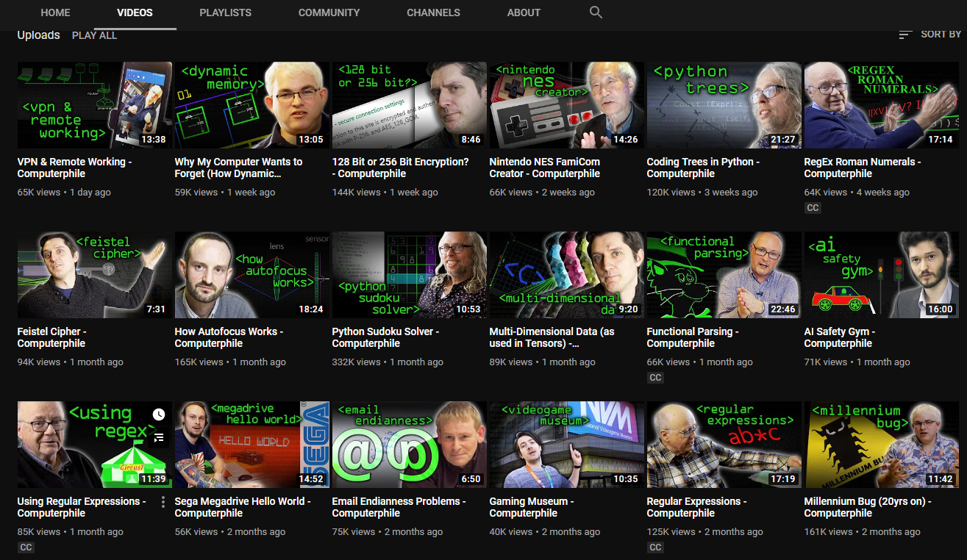The width and height of the screenshot is (967, 560).
Task: Click title How Autofocus Works - Computerphile
Action: (x=229, y=337)
